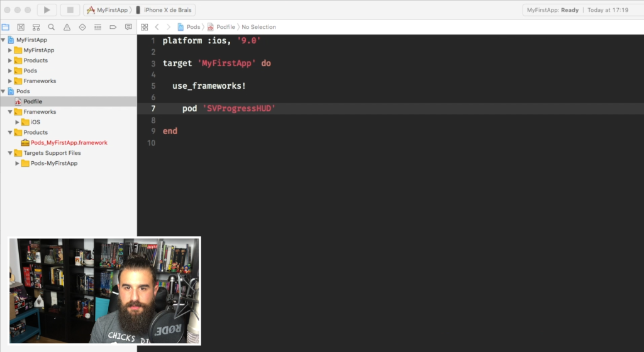Expand the Pods-MyFirstApp folder
The height and width of the screenshot is (352, 644).
coord(17,163)
